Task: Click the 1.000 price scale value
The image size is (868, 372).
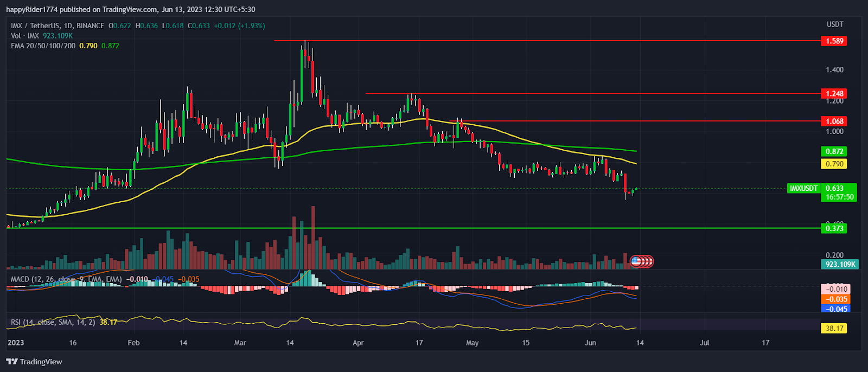Action: pyautogui.click(x=834, y=131)
